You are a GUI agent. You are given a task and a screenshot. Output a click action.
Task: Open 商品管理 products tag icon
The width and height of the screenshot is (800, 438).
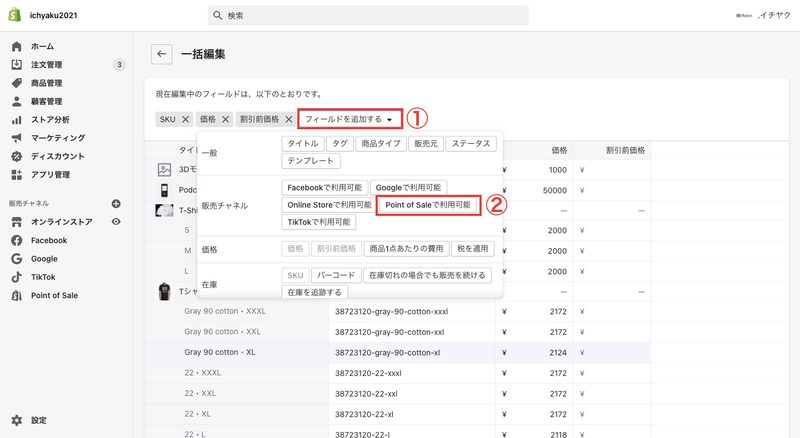click(17, 83)
